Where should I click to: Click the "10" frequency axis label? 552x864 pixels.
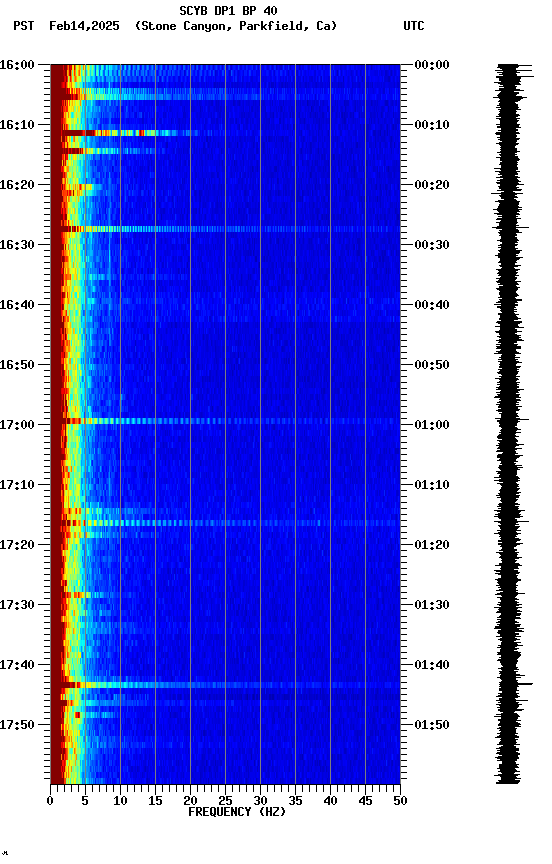point(120,801)
